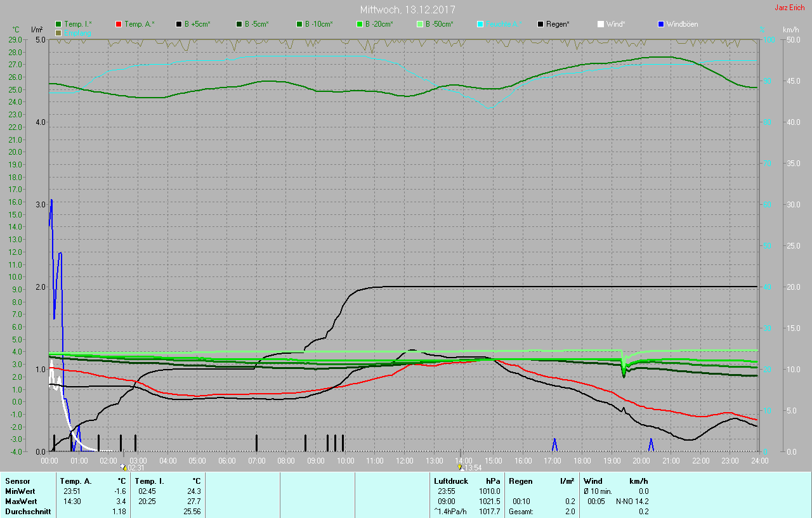Click the '24:00' time axis label
The width and height of the screenshot is (812, 518).
point(759,460)
